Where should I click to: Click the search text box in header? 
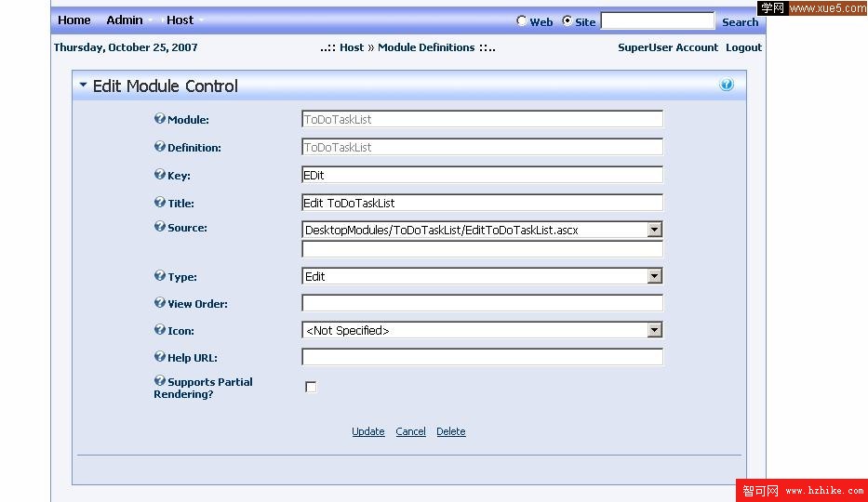pyautogui.click(x=658, y=21)
